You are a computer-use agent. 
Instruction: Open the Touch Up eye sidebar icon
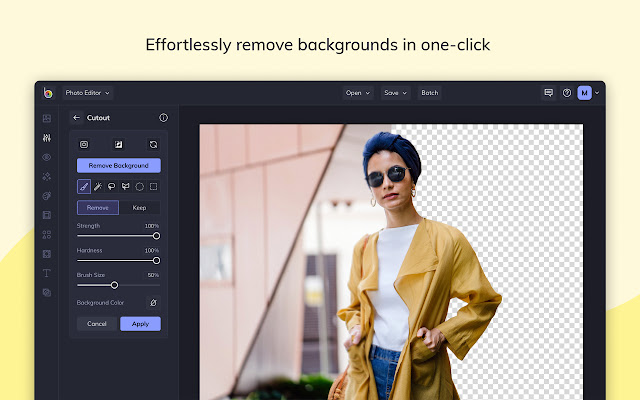[47, 157]
